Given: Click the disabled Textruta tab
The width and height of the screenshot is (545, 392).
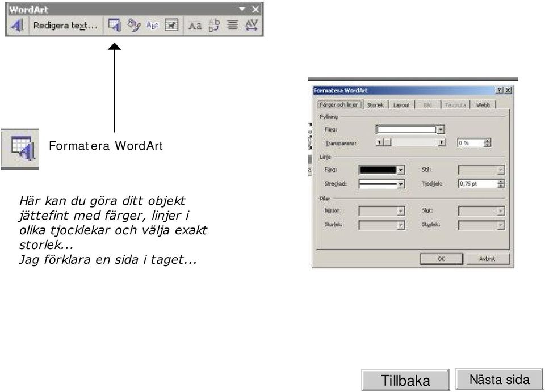Looking at the screenshot, I should tap(455, 105).
